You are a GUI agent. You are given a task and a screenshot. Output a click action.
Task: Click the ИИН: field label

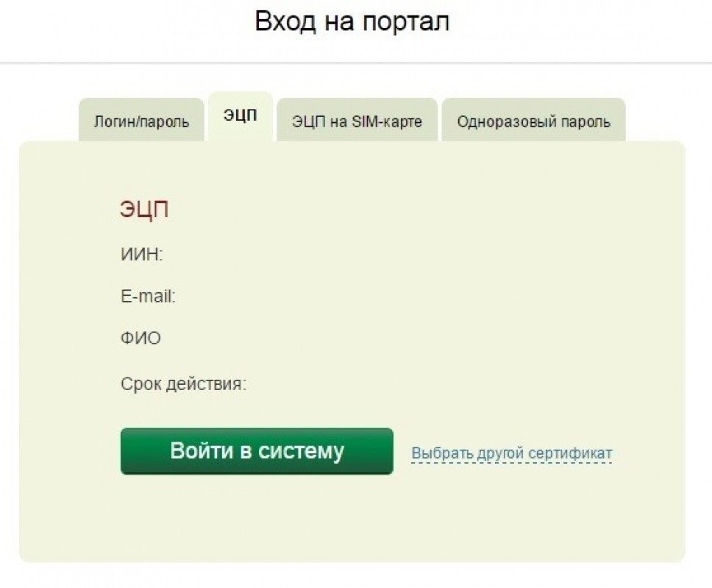(142, 254)
